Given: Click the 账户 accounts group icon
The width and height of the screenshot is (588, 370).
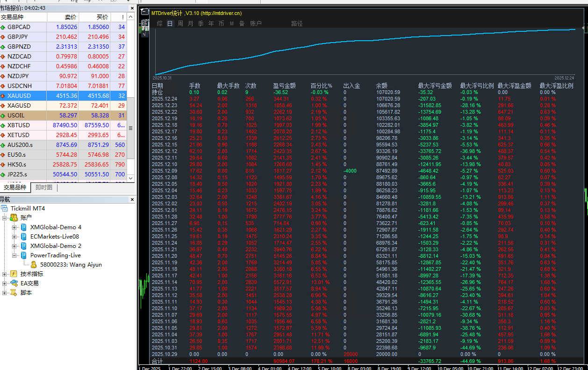Looking at the screenshot, I should (14, 218).
